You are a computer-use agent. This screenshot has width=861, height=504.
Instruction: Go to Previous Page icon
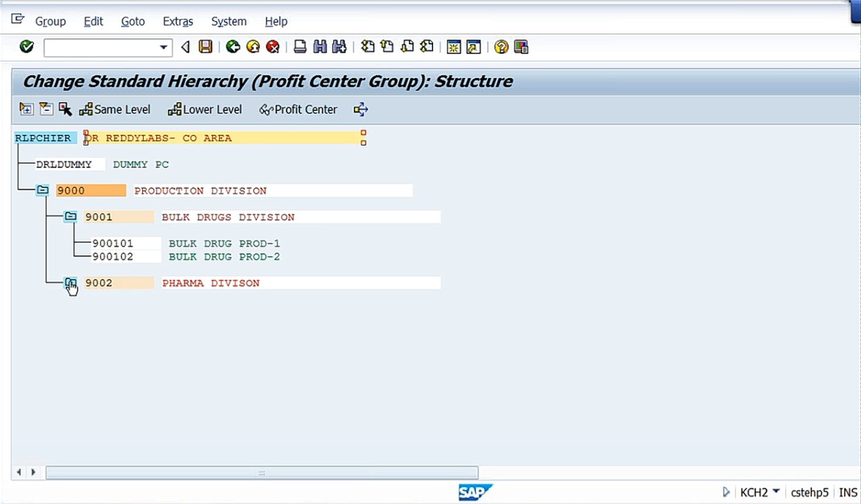click(387, 47)
